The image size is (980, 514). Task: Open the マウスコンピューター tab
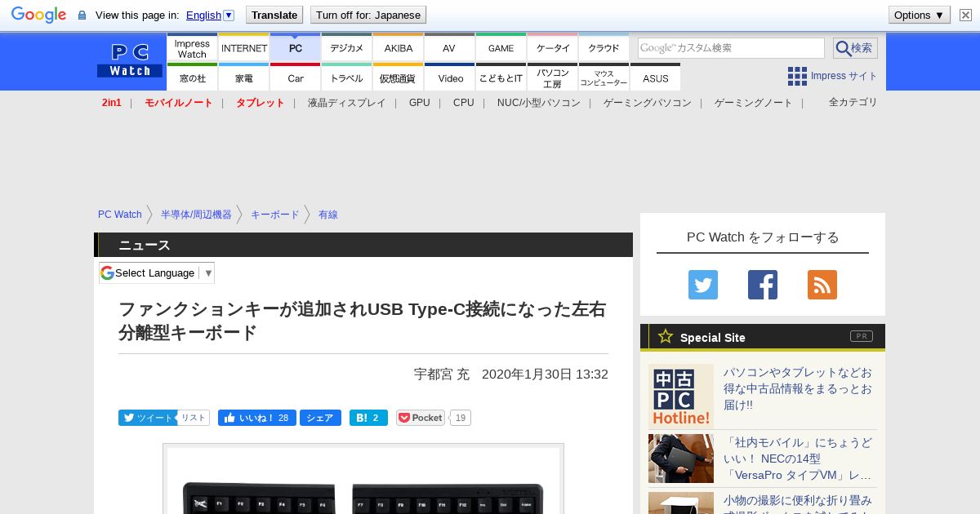click(x=604, y=78)
